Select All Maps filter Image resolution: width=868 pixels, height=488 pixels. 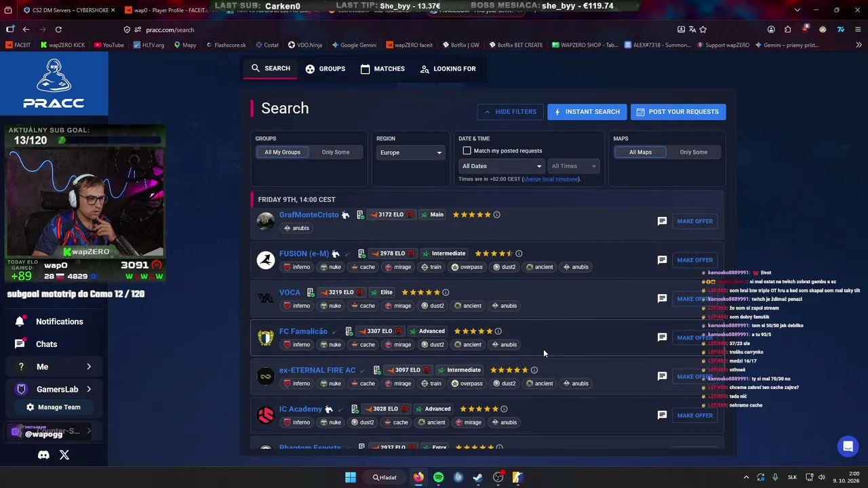click(x=640, y=152)
